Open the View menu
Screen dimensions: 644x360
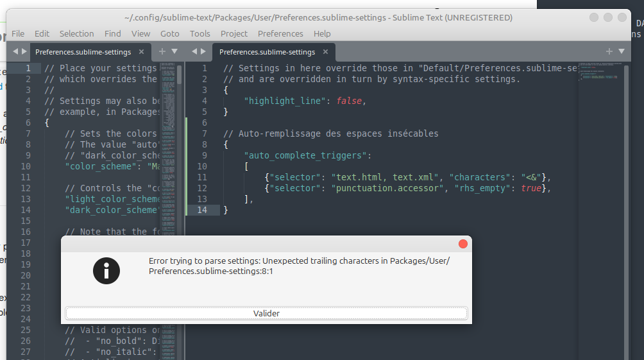point(140,34)
